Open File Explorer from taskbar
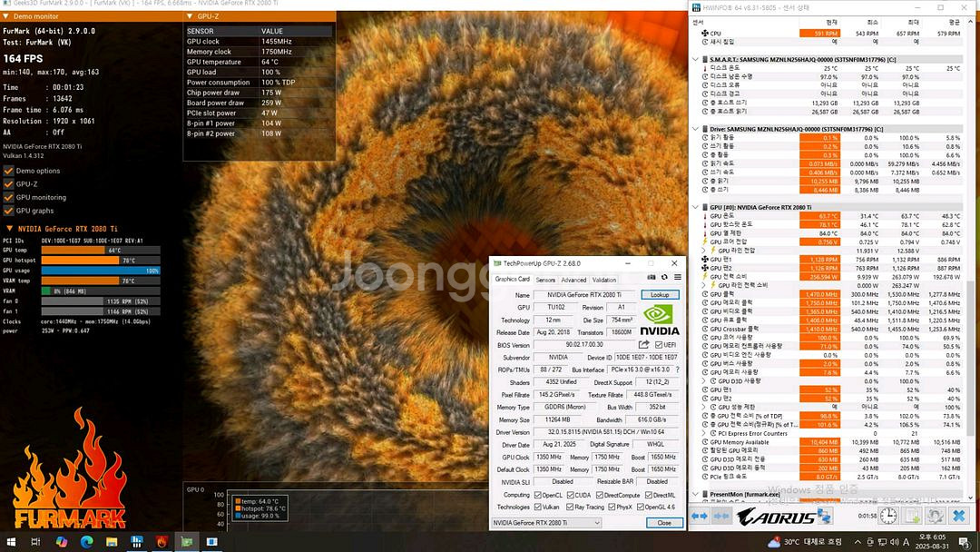This screenshot has width=980, height=552. [112, 541]
